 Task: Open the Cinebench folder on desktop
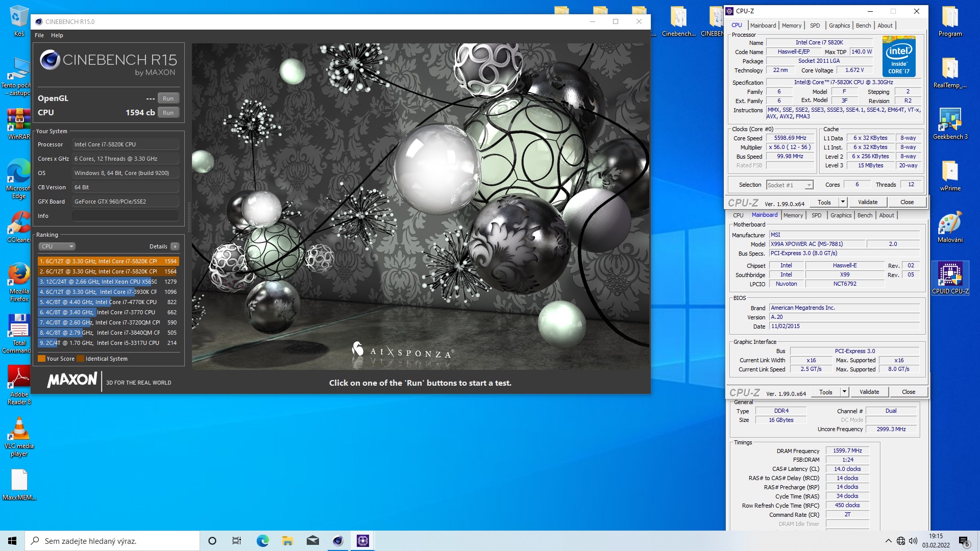tap(678, 21)
